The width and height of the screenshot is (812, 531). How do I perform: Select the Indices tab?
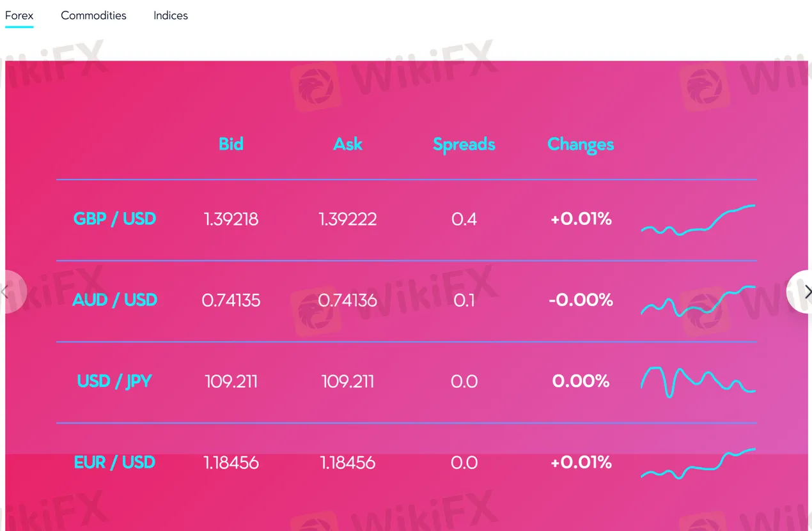tap(171, 15)
